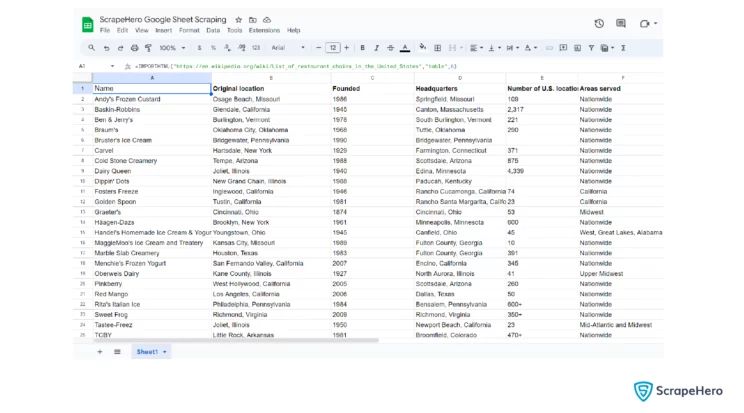Screen dimensions: 744x413
Task: Open the Tools menu
Action: tap(234, 30)
